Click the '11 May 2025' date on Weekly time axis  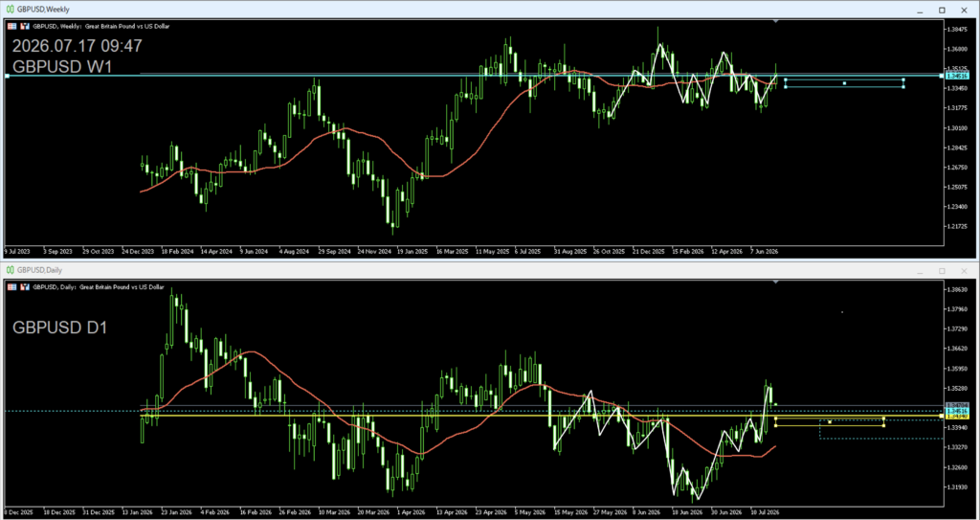pos(491,251)
